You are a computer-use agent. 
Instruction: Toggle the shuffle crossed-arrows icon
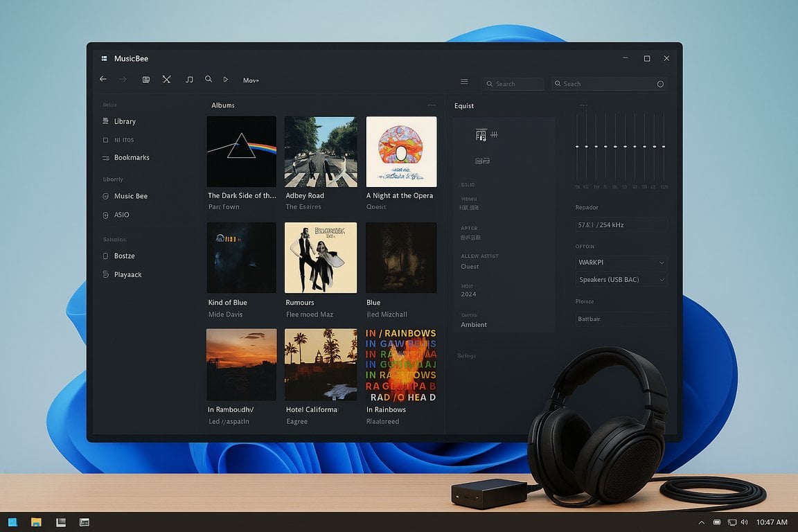pyautogui.click(x=167, y=80)
